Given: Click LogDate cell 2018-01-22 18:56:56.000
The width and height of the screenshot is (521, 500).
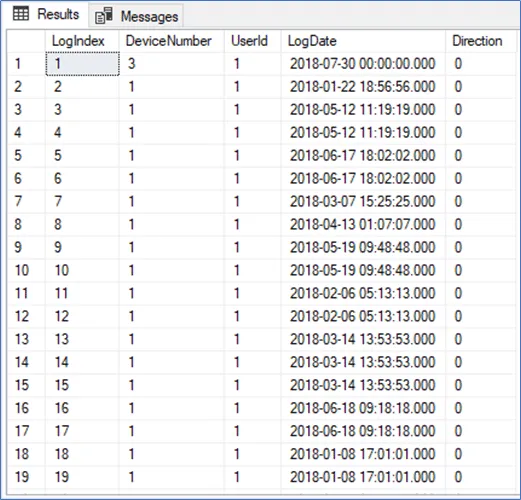Looking at the screenshot, I should [363, 87].
